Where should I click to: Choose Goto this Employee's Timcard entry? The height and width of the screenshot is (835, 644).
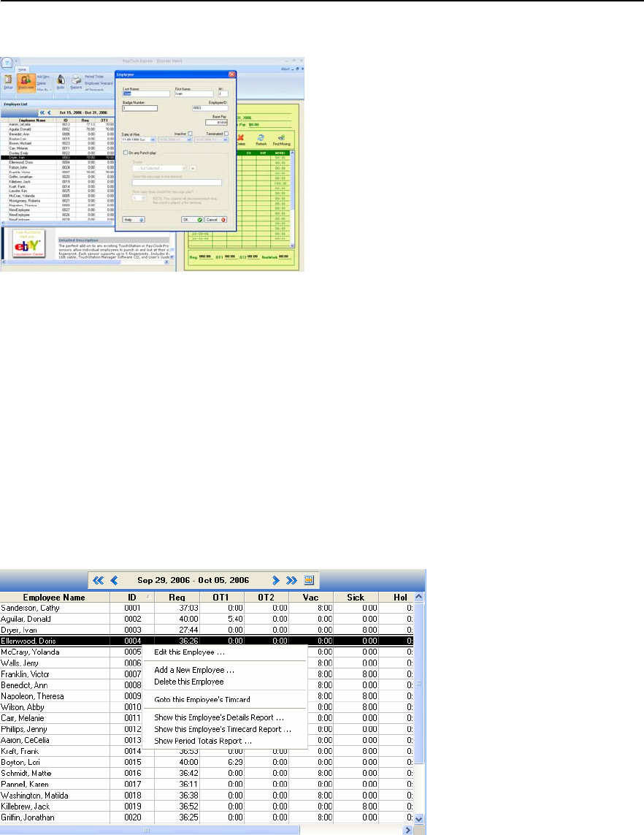(x=202, y=700)
